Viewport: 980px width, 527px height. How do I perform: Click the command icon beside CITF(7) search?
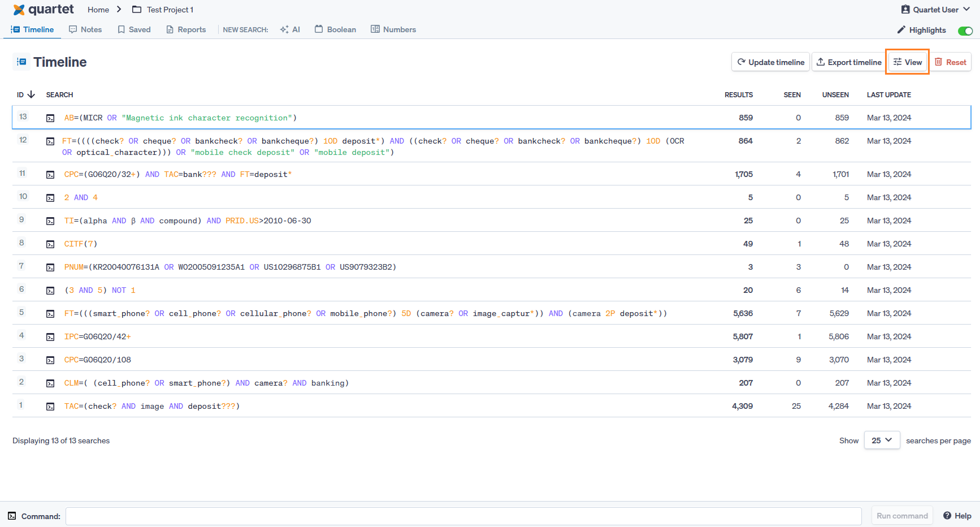[x=50, y=244]
